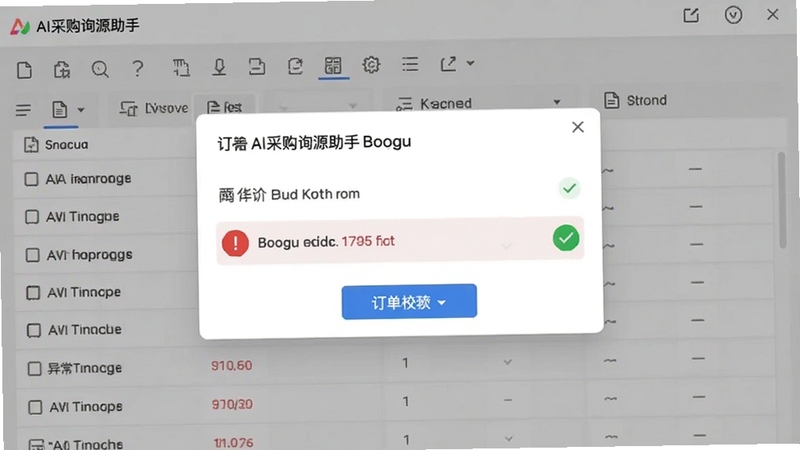Click the AVI hoproggs row label
The image size is (800, 450).
click(x=89, y=255)
